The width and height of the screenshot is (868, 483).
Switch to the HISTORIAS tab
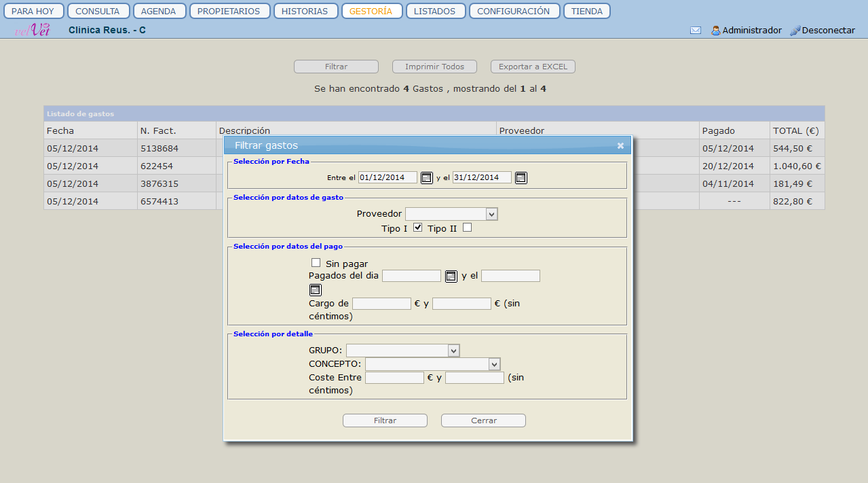point(304,12)
